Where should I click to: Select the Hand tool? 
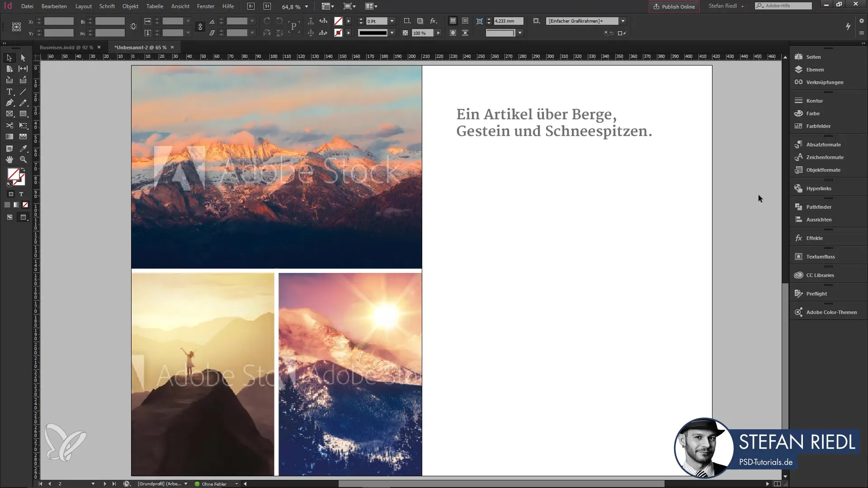point(9,160)
